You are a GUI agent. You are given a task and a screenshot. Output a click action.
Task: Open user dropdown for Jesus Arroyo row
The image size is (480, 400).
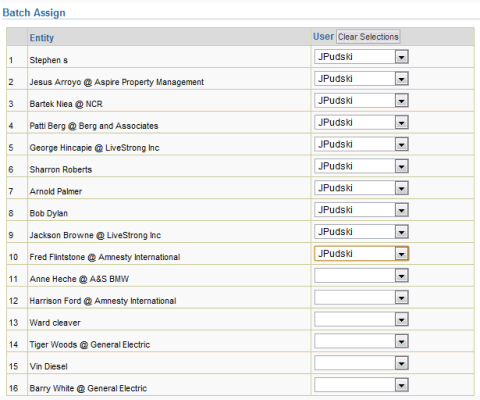pyautogui.click(x=361, y=79)
